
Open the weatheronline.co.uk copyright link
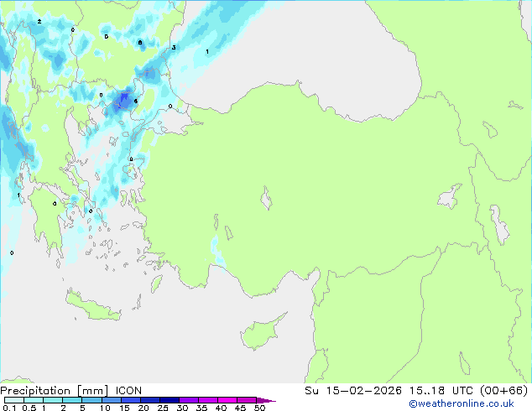[x=461, y=403]
